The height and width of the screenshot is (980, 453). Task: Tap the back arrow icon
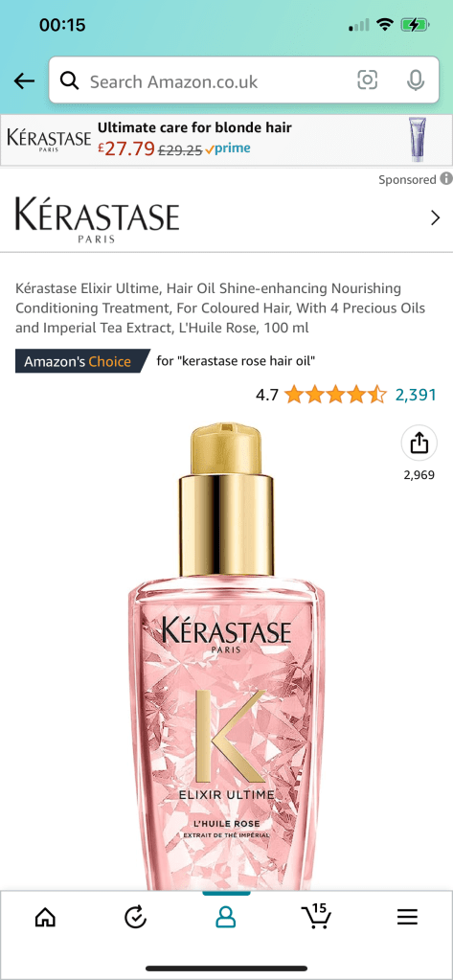click(x=24, y=80)
